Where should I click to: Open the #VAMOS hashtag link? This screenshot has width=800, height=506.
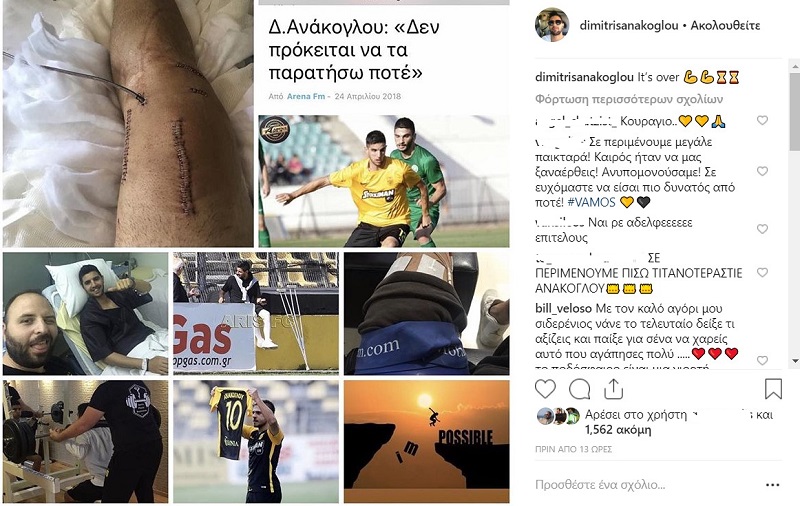tap(591, 202)
